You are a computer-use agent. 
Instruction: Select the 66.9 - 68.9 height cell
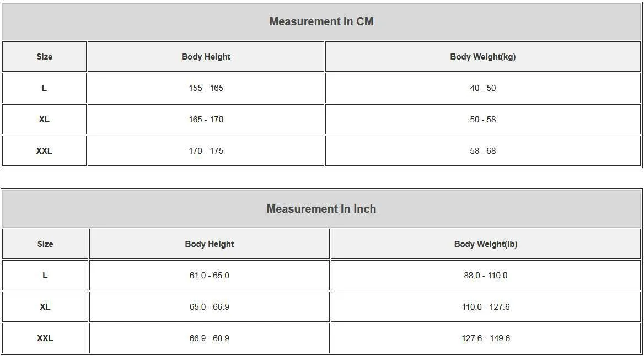coord(210,338)
